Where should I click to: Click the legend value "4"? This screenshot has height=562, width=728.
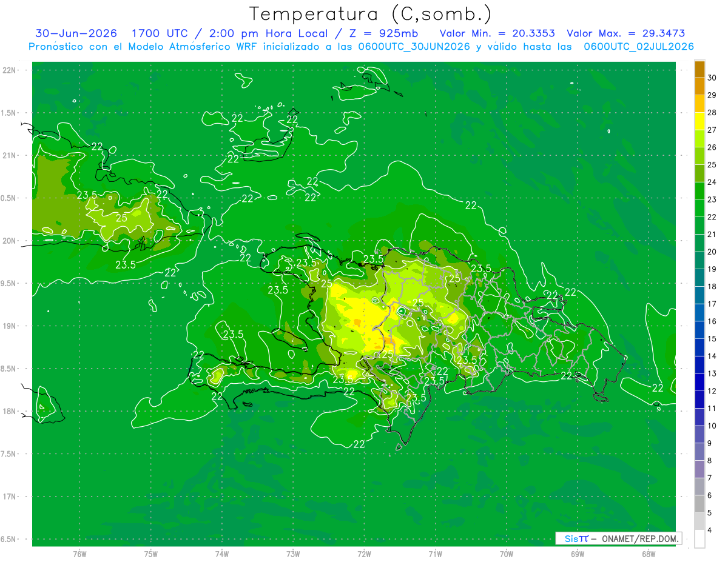pyautogui.click(x=710, y=530)
